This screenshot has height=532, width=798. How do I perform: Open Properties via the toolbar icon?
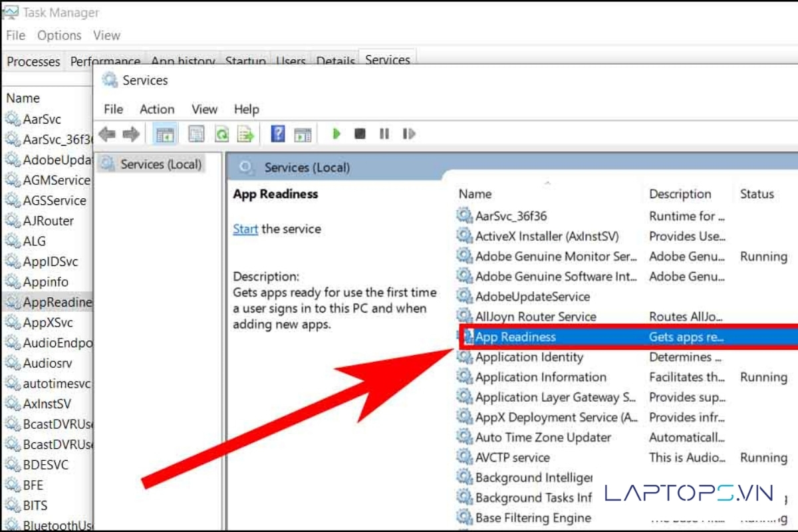point(196,134)
